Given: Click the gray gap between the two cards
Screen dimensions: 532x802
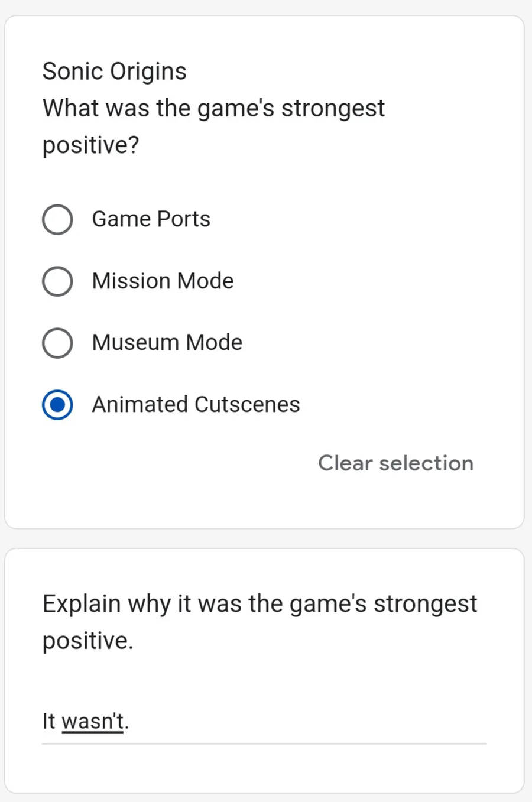Looking at the screenshot, I should pos(264,538).
